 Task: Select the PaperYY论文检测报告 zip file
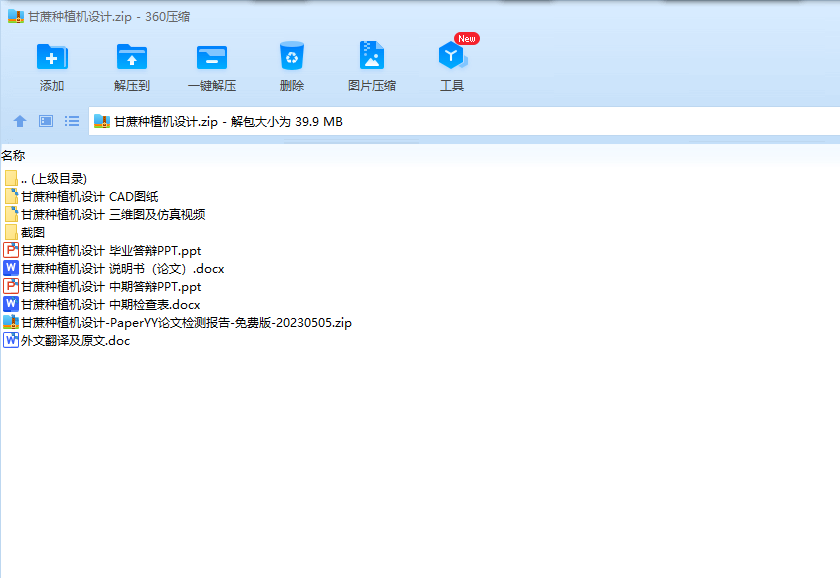[177, 322]
